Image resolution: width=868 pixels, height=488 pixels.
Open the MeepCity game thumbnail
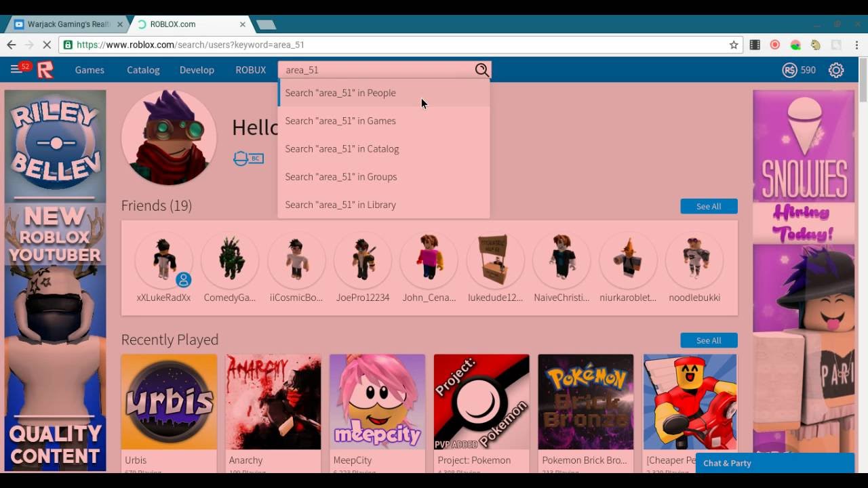(378, 402)
